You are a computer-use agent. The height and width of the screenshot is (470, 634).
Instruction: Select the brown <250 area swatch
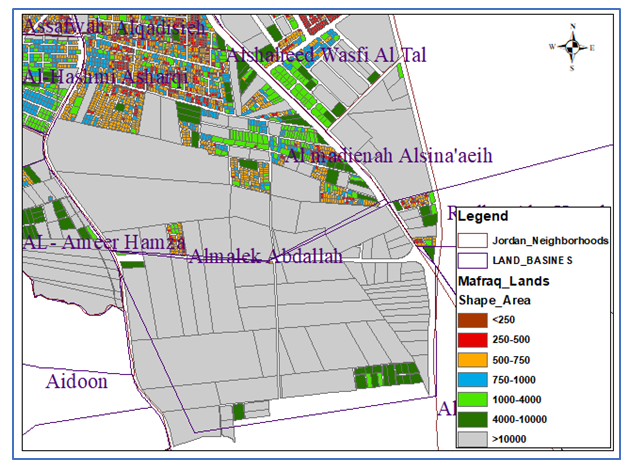(x=472, y=320)
